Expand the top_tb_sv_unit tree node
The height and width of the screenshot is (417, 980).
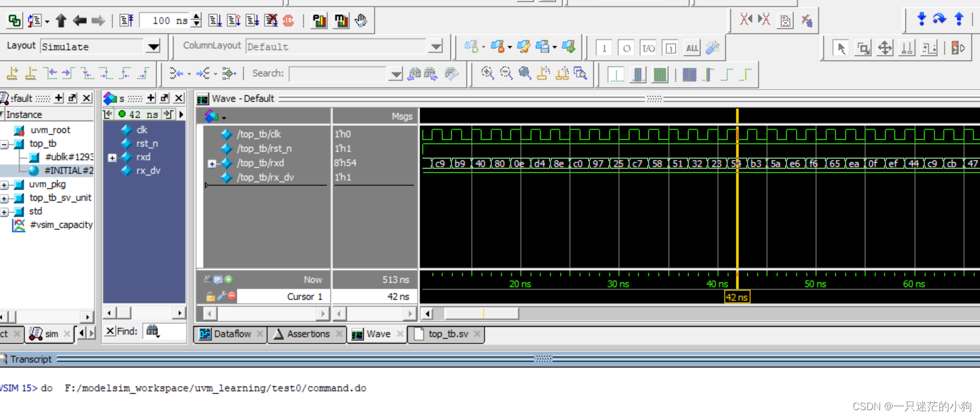click(5, 198)
